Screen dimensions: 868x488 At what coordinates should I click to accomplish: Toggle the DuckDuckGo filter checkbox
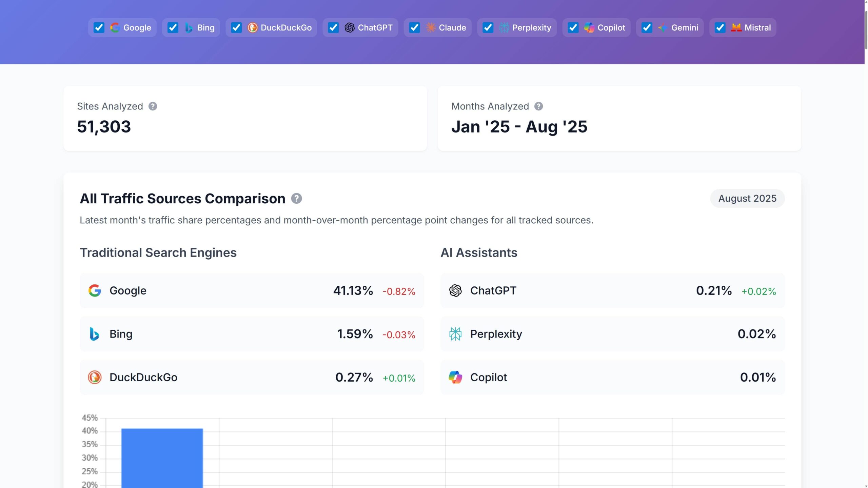coord(236,28)
